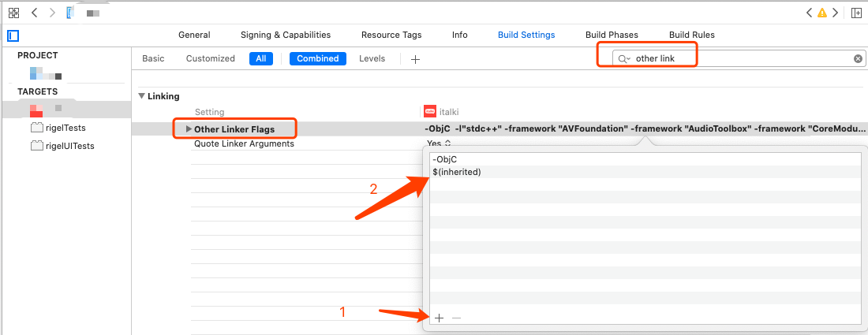
Task: Show Basic build settings
Action: (x=153, y=58)
